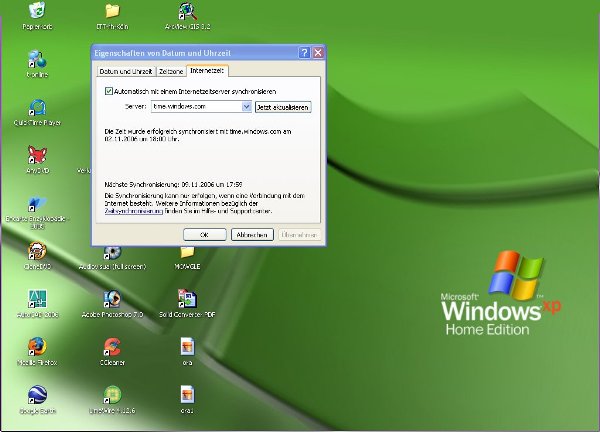Launch the LimeWire 4.12.6 shortcut
This screenshot has height=432, width=600.
[112, 395]
